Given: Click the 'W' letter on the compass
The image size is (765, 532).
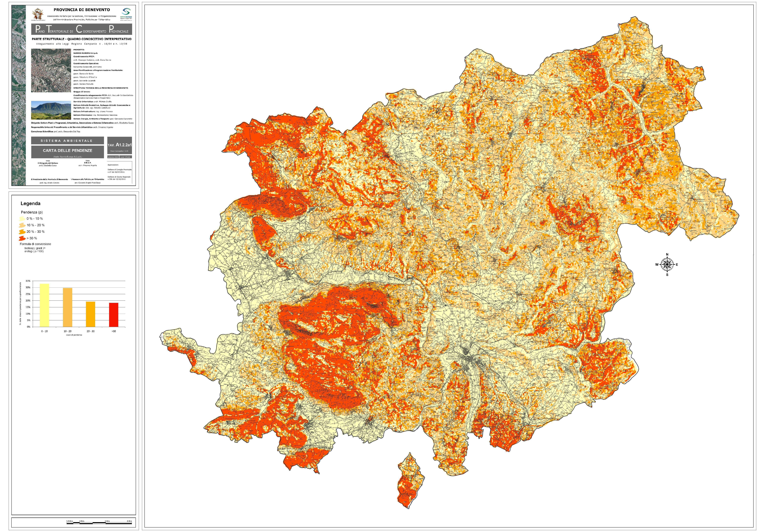Looking at the screenshot, I should coord(657,265).
